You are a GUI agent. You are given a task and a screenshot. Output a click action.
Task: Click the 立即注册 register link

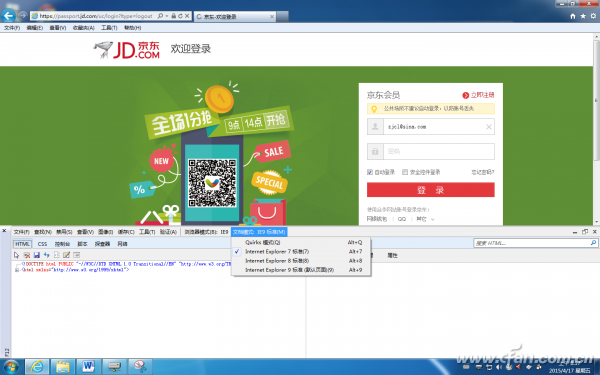478,95
